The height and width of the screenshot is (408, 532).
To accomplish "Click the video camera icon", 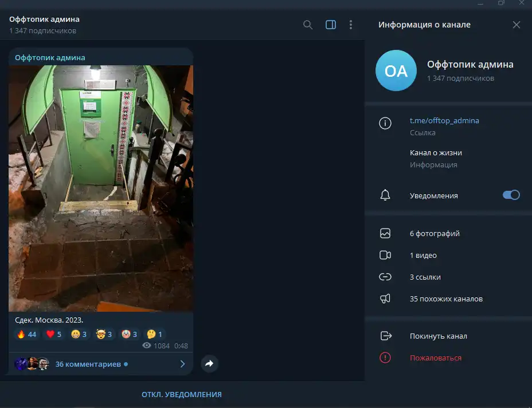I will (385, 255).
